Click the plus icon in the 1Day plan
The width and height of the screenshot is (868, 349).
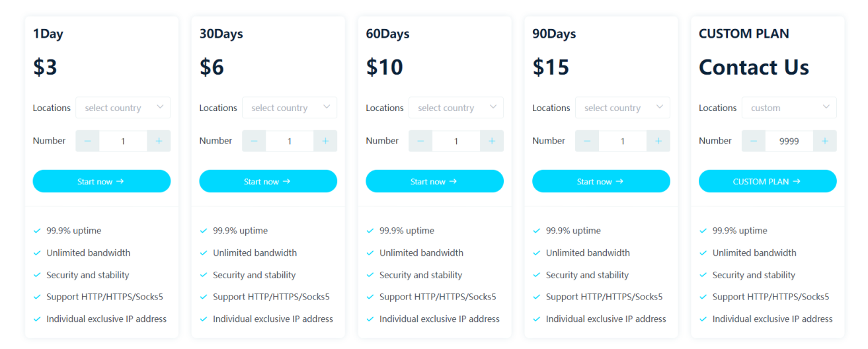pyautogui.click(x=159, y=141)
